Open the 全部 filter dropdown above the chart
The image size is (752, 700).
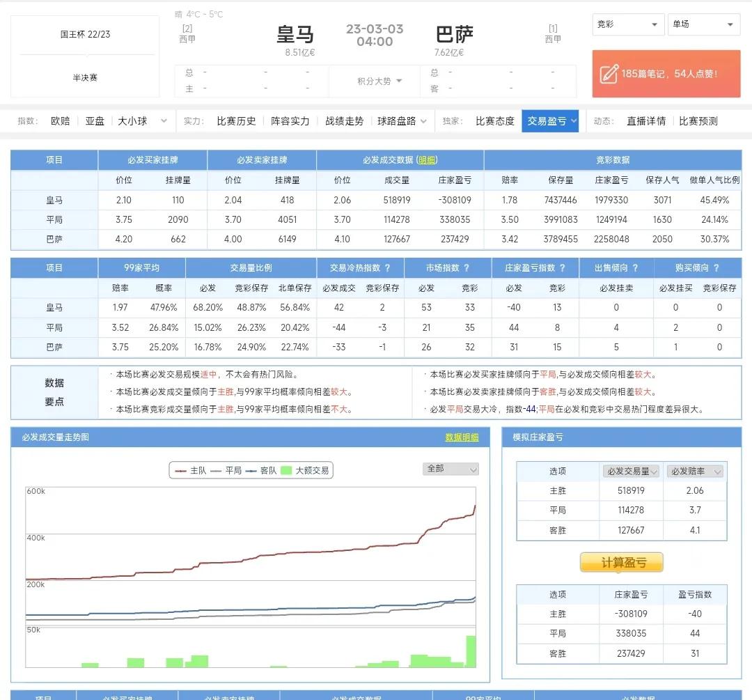[x=451, y=469]
